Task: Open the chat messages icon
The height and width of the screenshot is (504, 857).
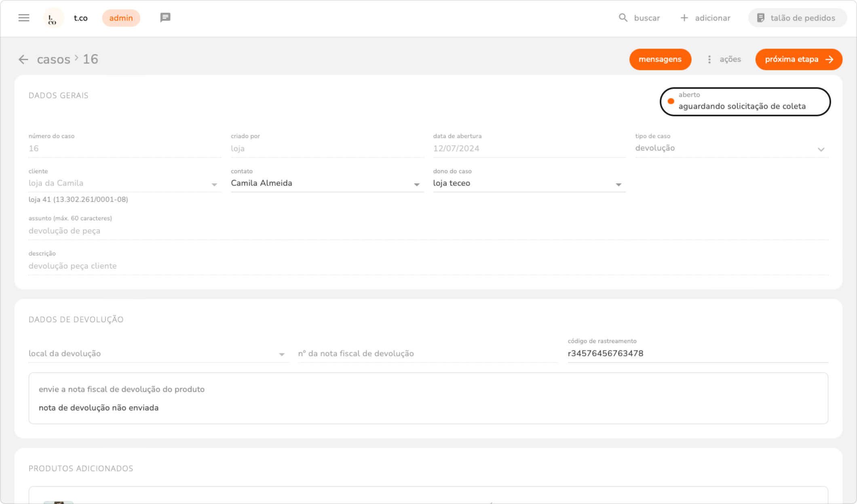Action: 165,18
